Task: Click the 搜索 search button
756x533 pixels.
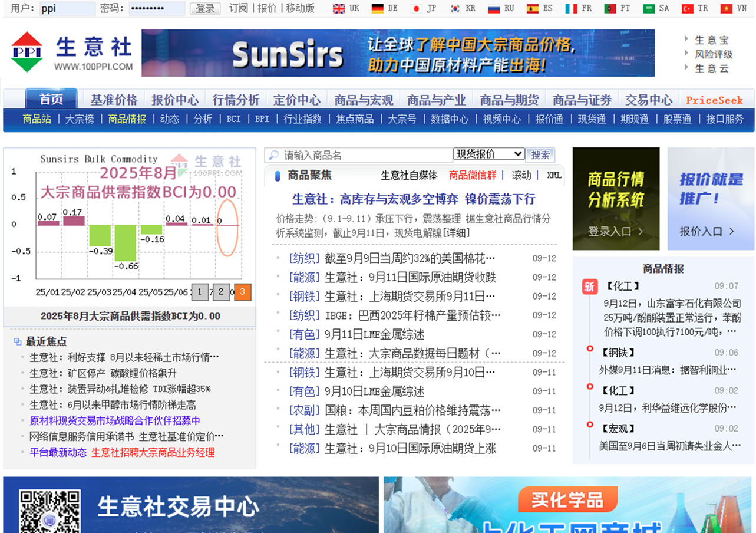Action: 540,154
